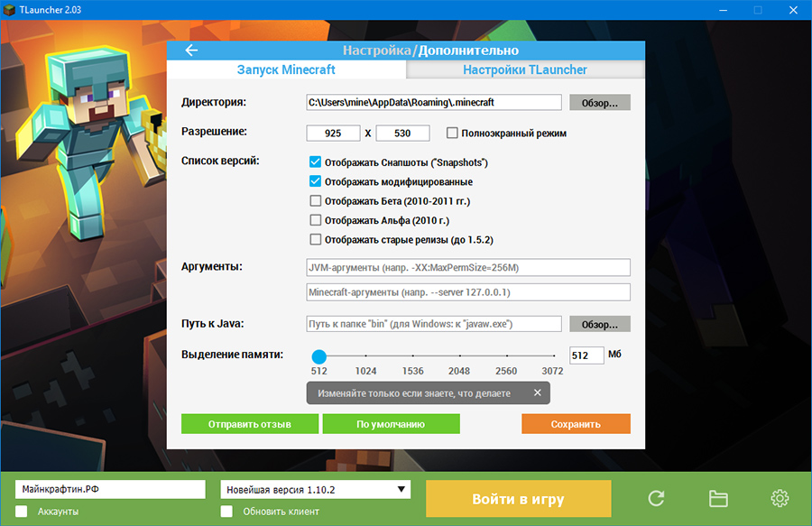
Task: Click Обзор button next to Директория
Action: pyautogui.click(x=599, y=103)
